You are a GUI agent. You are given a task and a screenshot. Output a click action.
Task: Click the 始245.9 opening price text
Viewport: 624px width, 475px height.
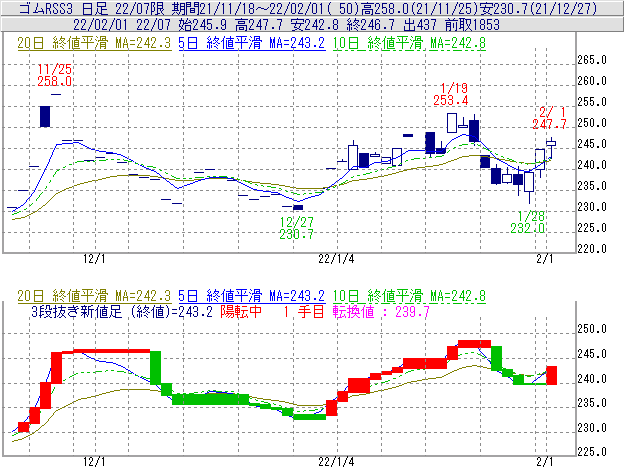pos(203,25)
